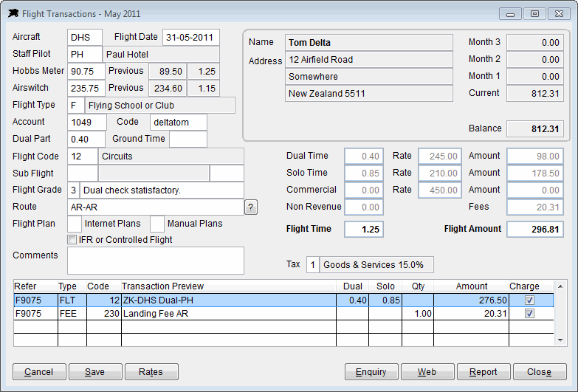Screen dimensions: 578x392
Task: Click the Balance value 812.31
Action: [x=535, y=128]
